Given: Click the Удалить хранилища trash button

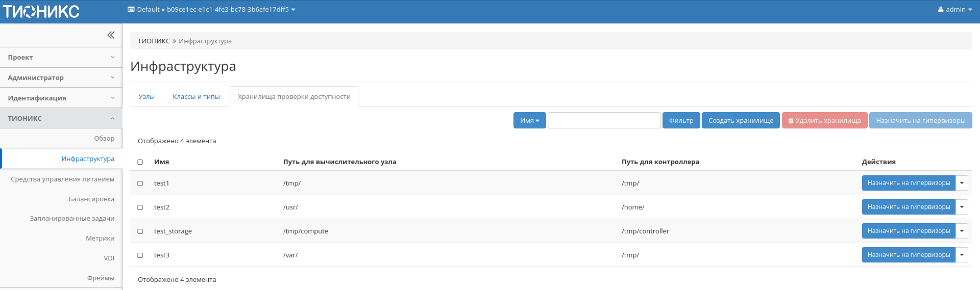Looking at the screenshot, I should point(824,121).
